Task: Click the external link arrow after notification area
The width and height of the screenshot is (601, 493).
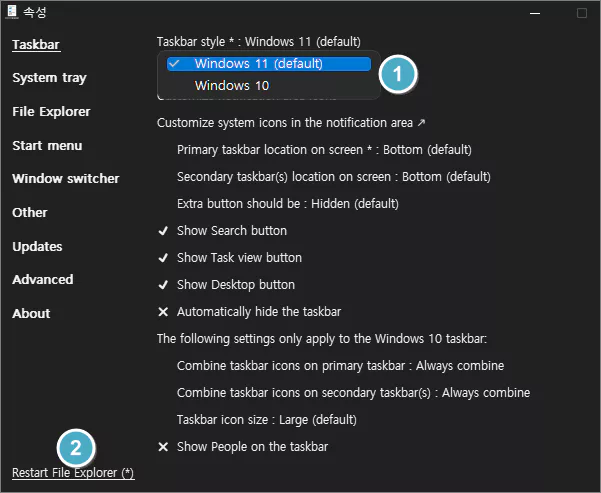Action: pos(422,123)
